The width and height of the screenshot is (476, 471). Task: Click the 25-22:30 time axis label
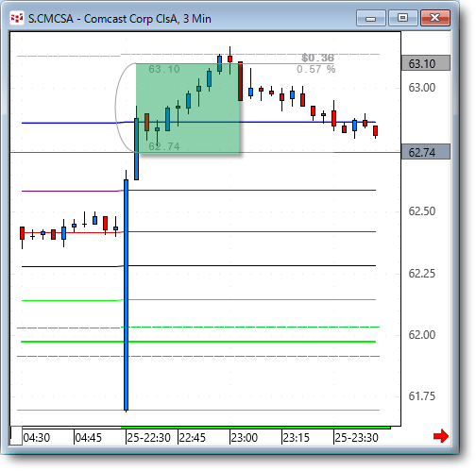coord(149,438)
